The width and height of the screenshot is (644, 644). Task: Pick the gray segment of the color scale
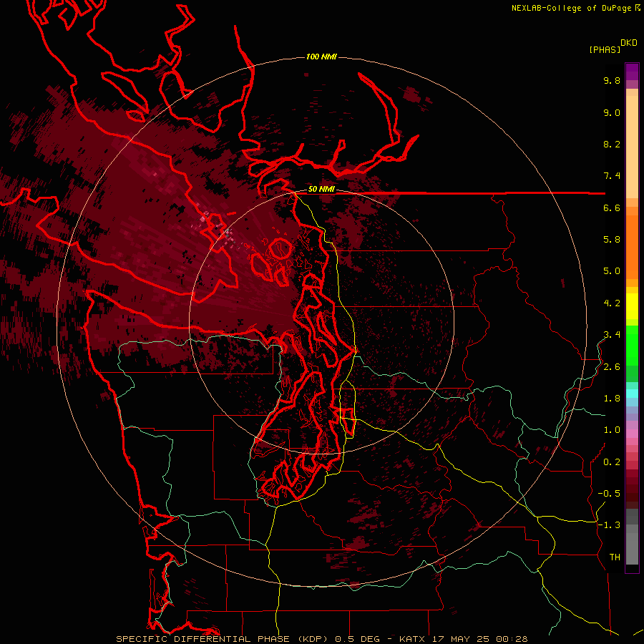pyautogui.click(x=632, y=537)
